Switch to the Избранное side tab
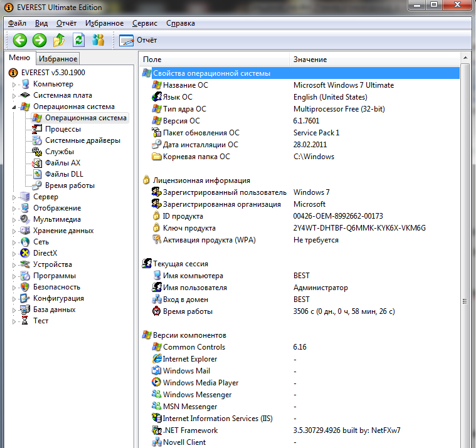The width and height of the screenshot is (476, 448). [x=58, y=59]
